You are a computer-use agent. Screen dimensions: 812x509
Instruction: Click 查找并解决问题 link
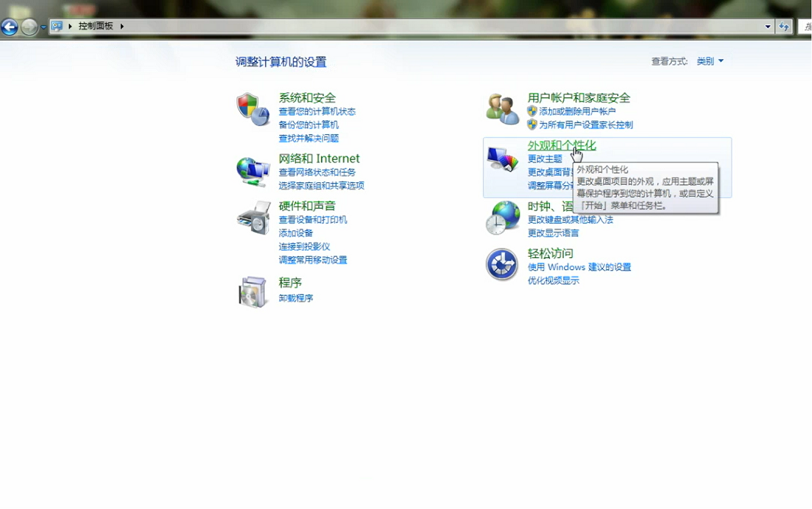coord(309,138)
